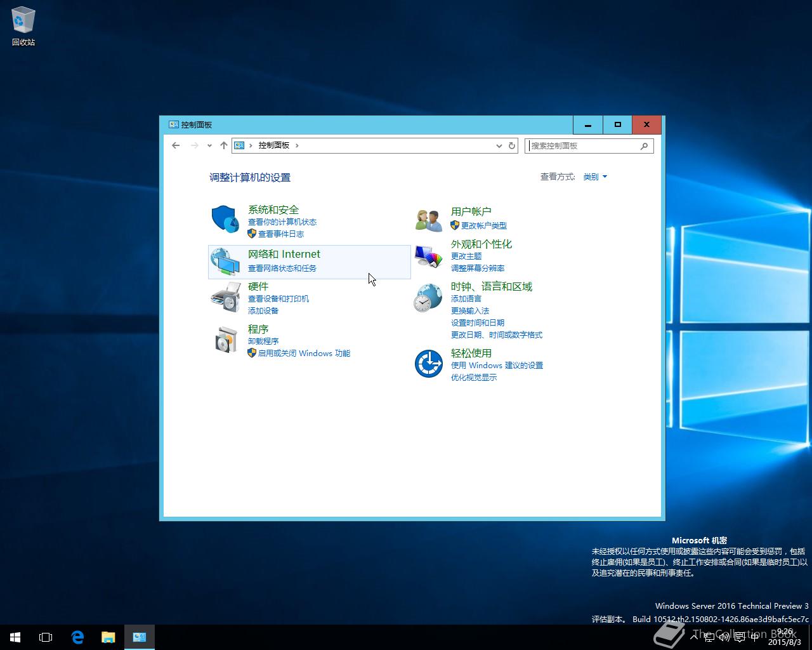Viewport: 812px width, 650px height.
Task: Open the recent locations dropdown arrow
Action: (209, 145)
